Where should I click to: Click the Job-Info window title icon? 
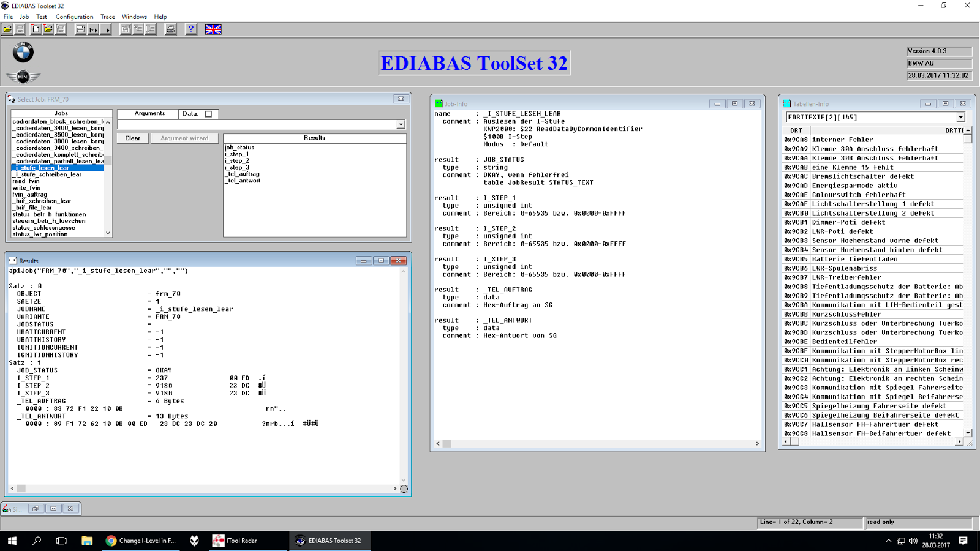[439, 104]
